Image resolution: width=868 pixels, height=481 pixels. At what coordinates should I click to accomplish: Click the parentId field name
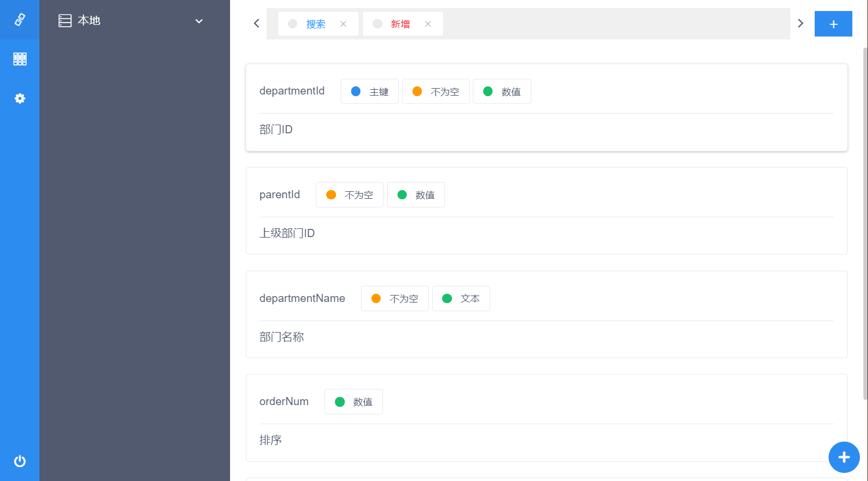[x=280, y=195]
